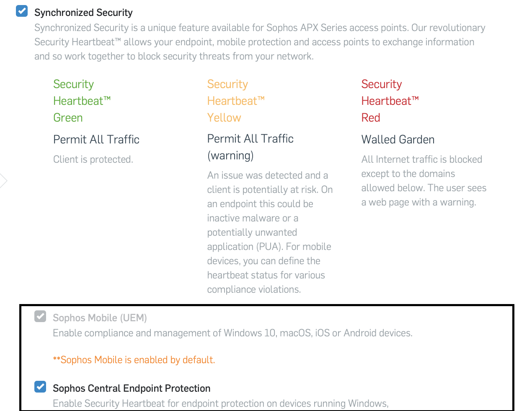This screenshot has height=411, width=532.
Task: Click Permit All Traffic under Green heartbeat
Action: (96, 139)
